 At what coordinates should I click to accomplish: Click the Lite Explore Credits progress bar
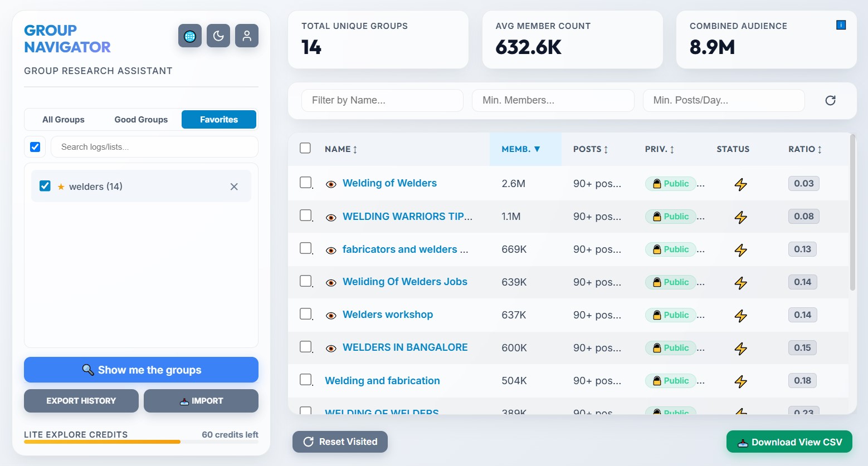coord(141,442)
